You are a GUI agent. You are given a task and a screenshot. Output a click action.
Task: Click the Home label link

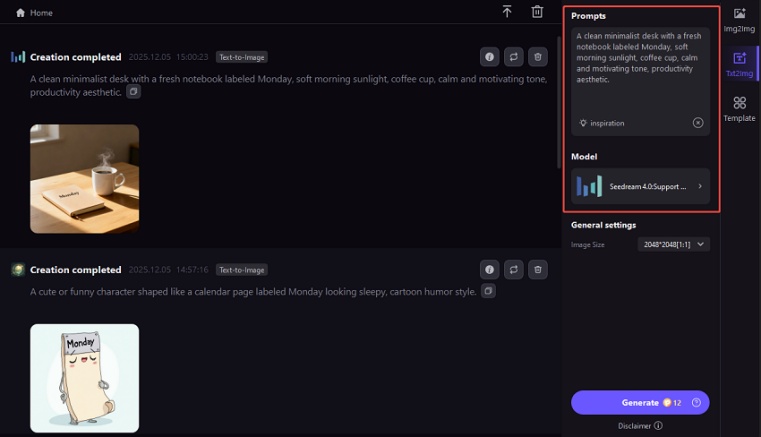pos(41,13)
